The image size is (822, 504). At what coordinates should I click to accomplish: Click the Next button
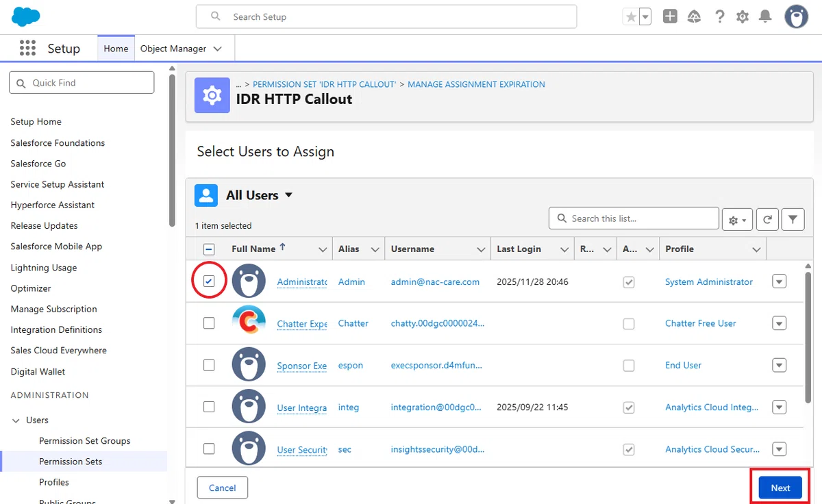[780, 488]
